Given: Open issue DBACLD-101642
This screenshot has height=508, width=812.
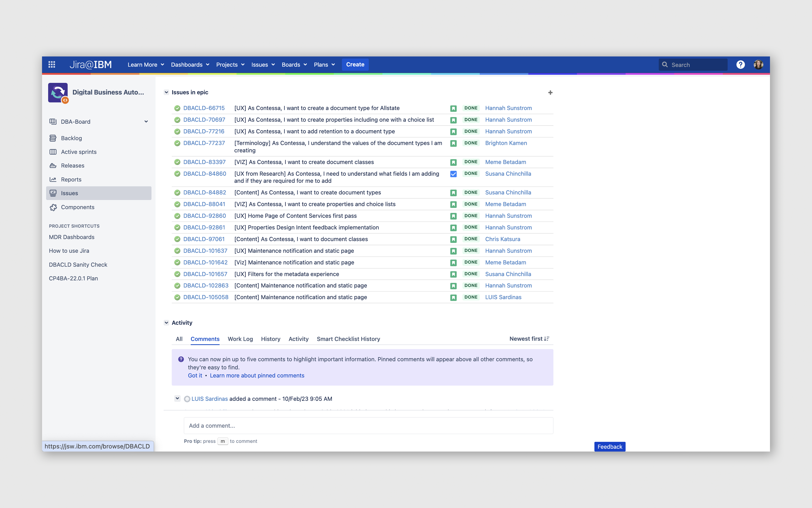Looking at the screenshot, I should 205,262.
